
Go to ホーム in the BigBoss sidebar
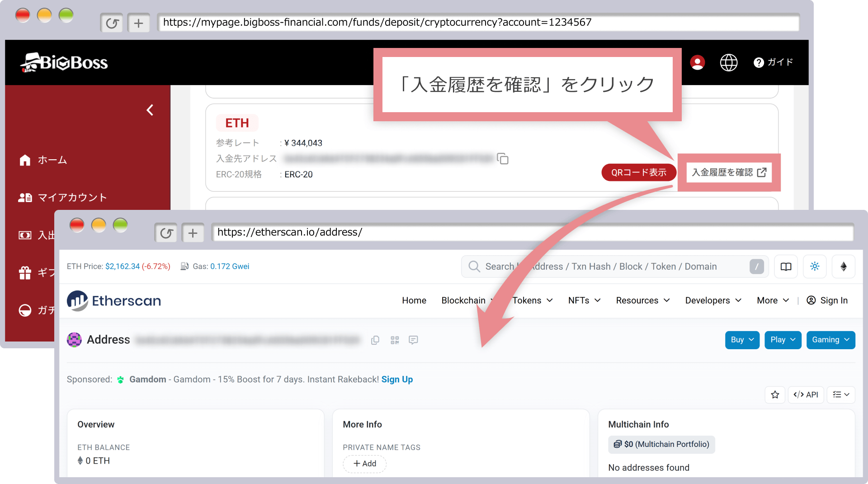[x=43, y=160]
